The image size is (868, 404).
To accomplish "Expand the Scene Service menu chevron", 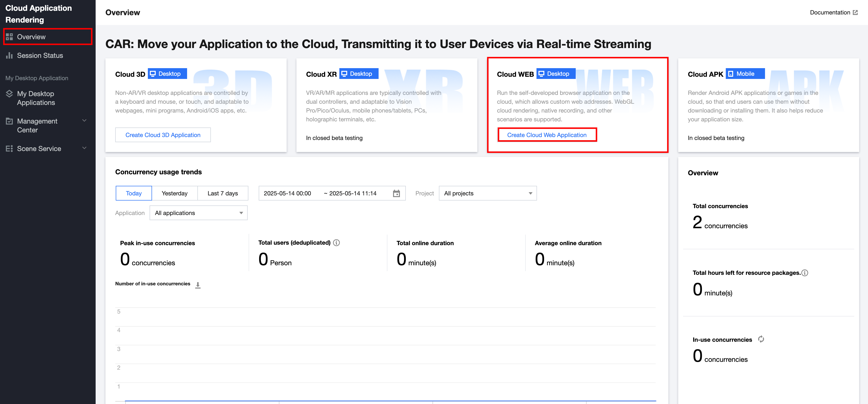I will (84, 148).
